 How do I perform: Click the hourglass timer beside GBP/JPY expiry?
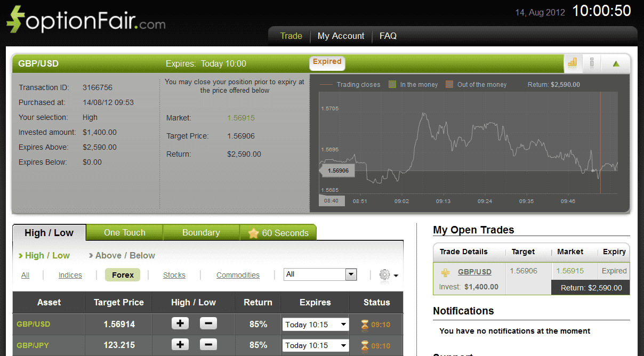click(363, 345)
